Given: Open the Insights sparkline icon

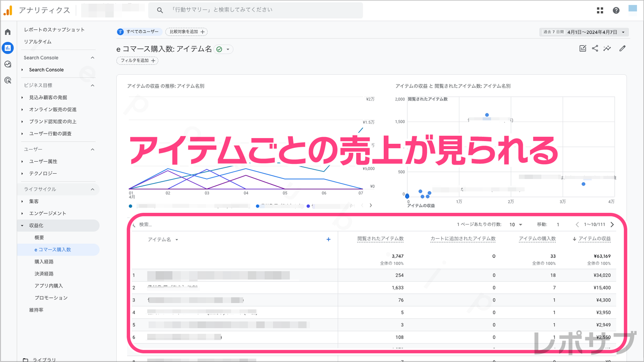Looking at the screenshot, I should pyautogui.click(x=607, y=49).
